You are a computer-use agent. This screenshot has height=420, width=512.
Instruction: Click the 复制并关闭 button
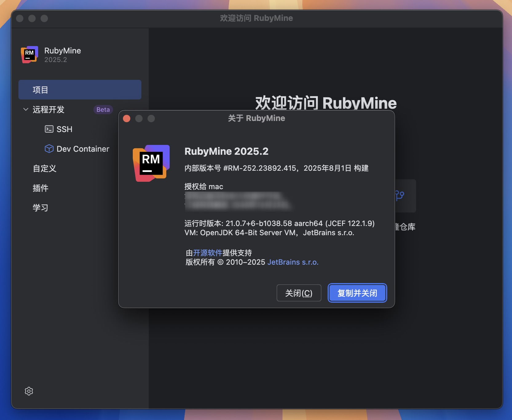coord(357,293)
